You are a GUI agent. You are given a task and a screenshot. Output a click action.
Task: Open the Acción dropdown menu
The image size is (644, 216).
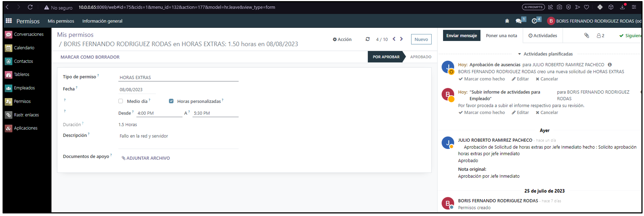[342, 39]
